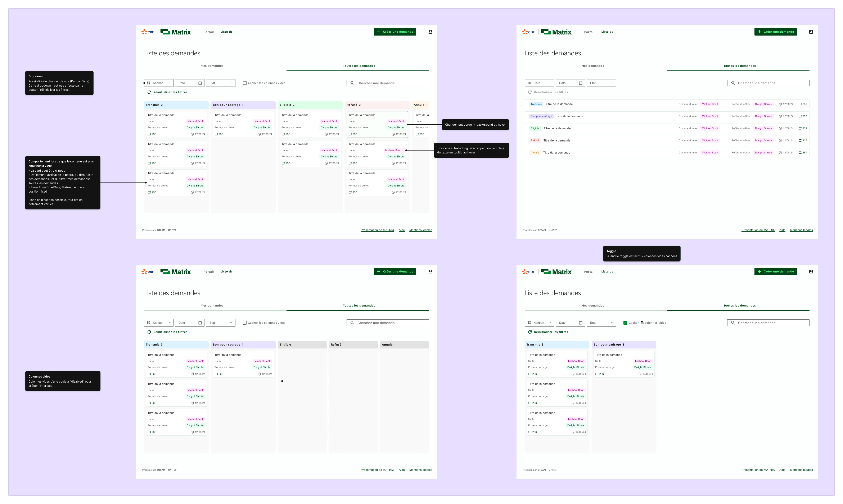
Task: Click the list-view icon inside the Liste dropdown
Action: point(529,83)
